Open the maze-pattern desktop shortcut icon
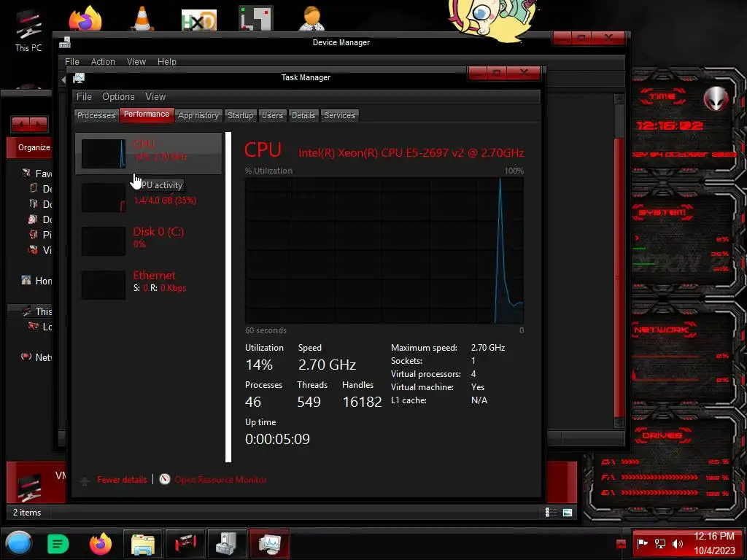The image size is (747, 560). click(256, 18)
